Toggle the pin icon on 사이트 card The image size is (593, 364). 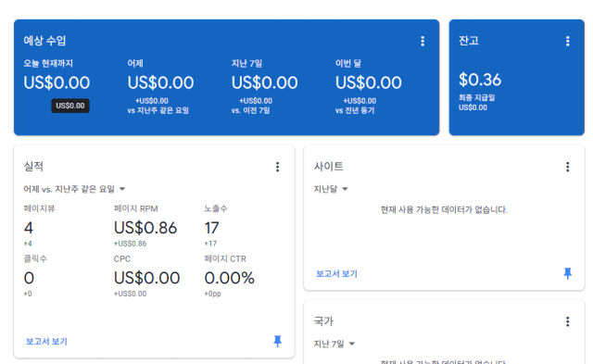pos(567,273)
